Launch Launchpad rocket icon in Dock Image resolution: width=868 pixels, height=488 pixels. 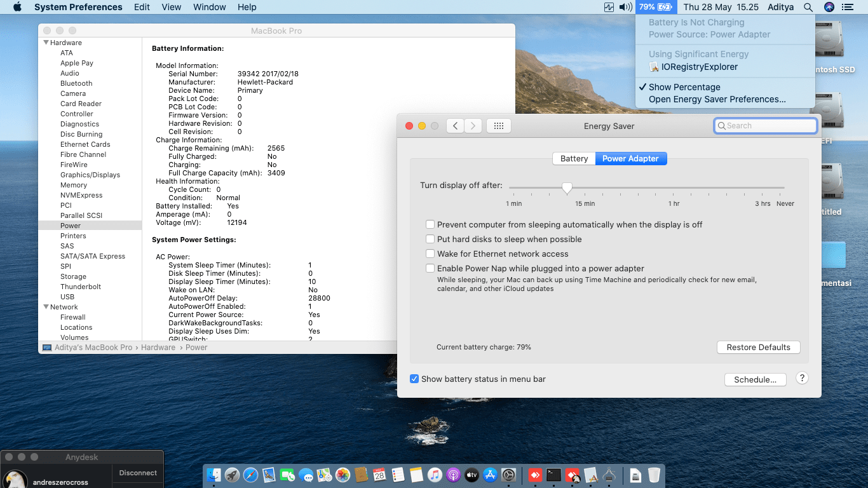coord(233,475)
